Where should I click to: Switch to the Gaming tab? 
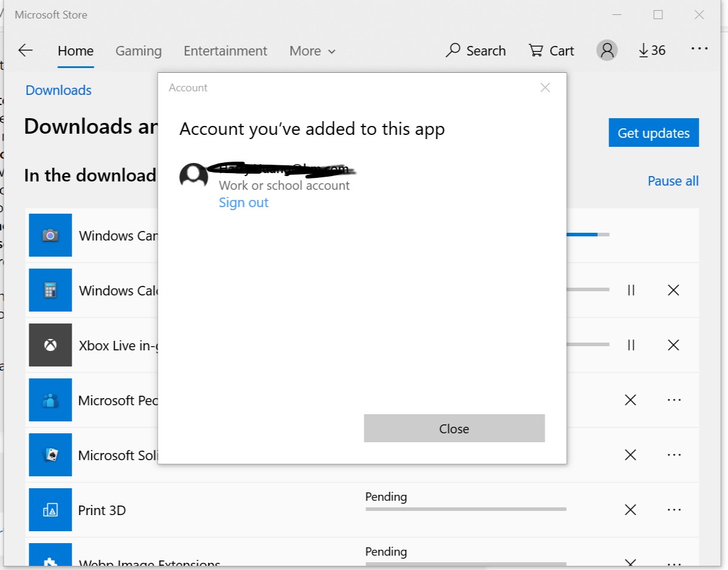tap(139, 51)
